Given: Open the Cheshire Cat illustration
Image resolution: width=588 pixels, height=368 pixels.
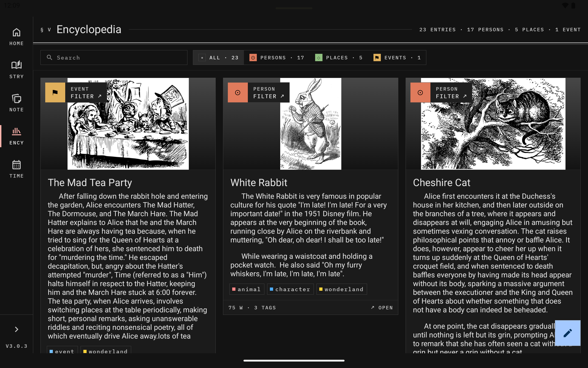Looking at the screenshot, I should 493,124.
